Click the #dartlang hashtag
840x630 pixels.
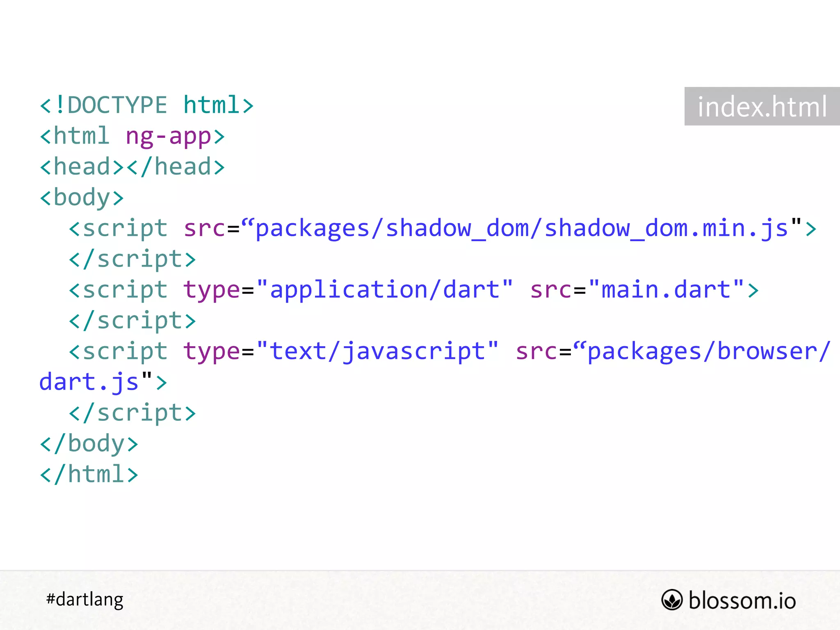[x=84, y=600]
